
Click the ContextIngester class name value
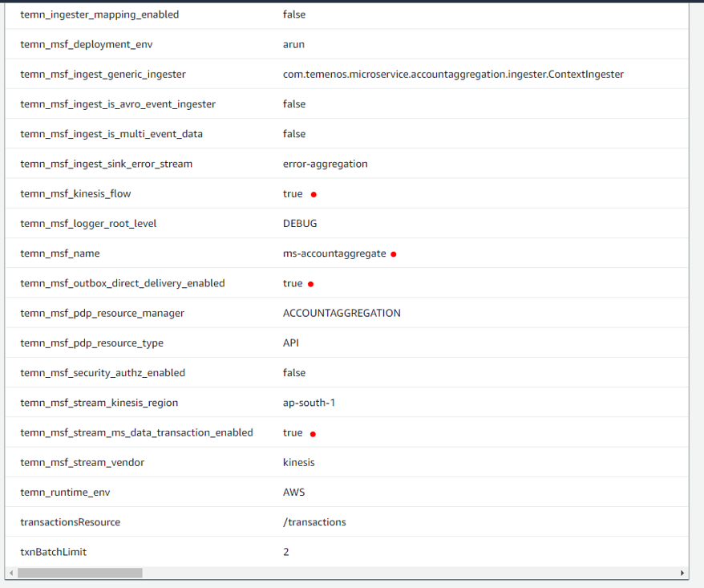coord(453,75)
